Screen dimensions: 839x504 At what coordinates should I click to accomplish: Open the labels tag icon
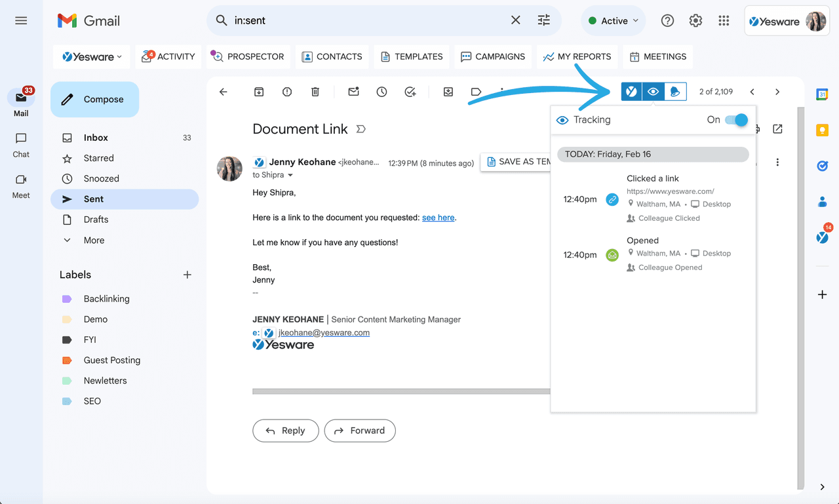point(477,92)
